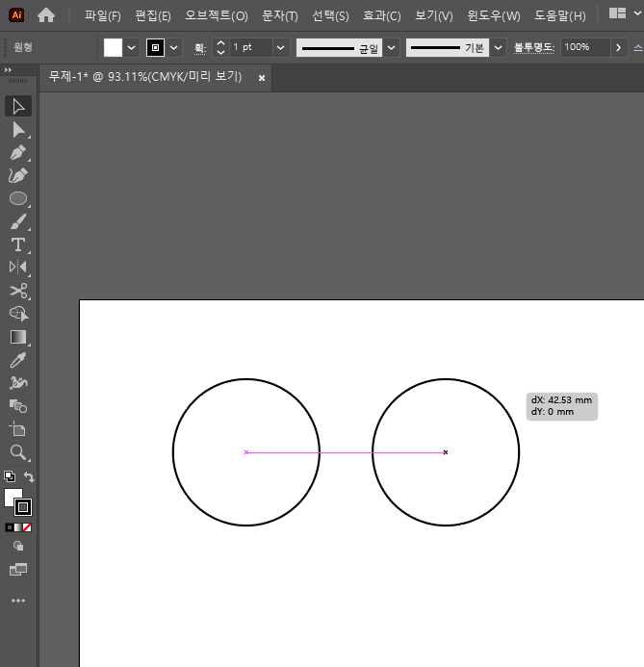Close the 무제-1* document tab
Screen dimensions: 644x667
[262, 78]
